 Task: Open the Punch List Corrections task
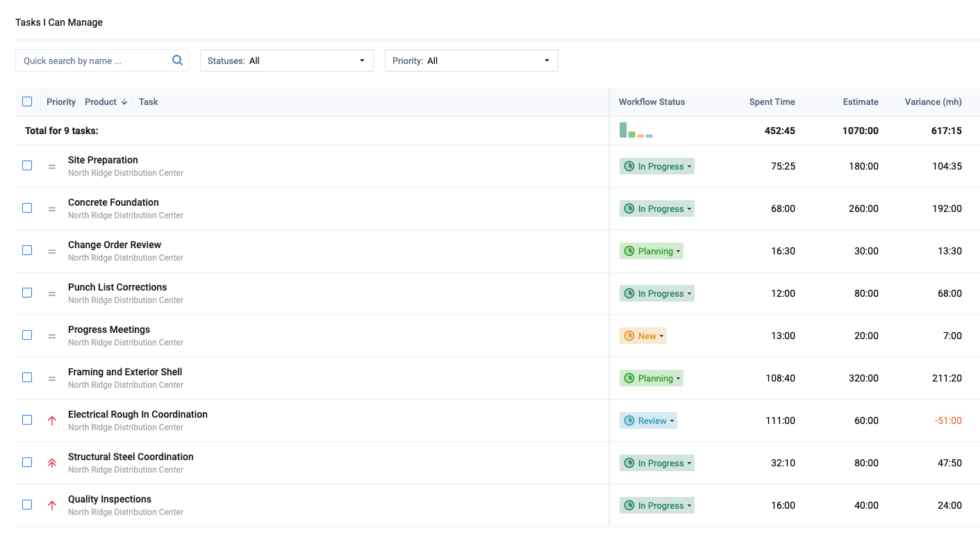click(x=117, y=287)
